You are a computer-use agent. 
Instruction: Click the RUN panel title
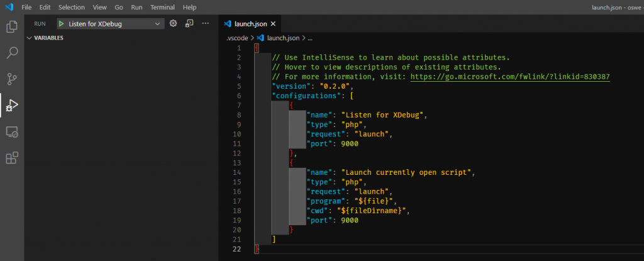40,24
